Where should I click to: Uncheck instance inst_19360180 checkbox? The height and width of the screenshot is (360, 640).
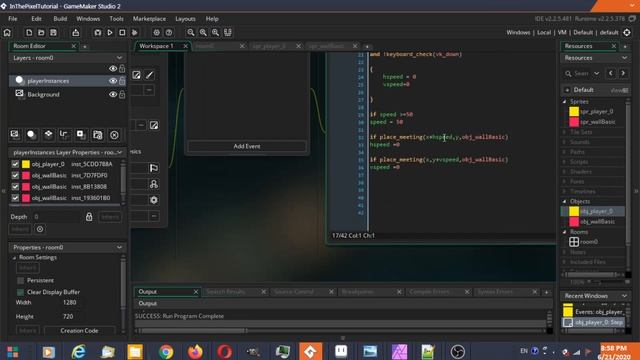pos(15,198)
